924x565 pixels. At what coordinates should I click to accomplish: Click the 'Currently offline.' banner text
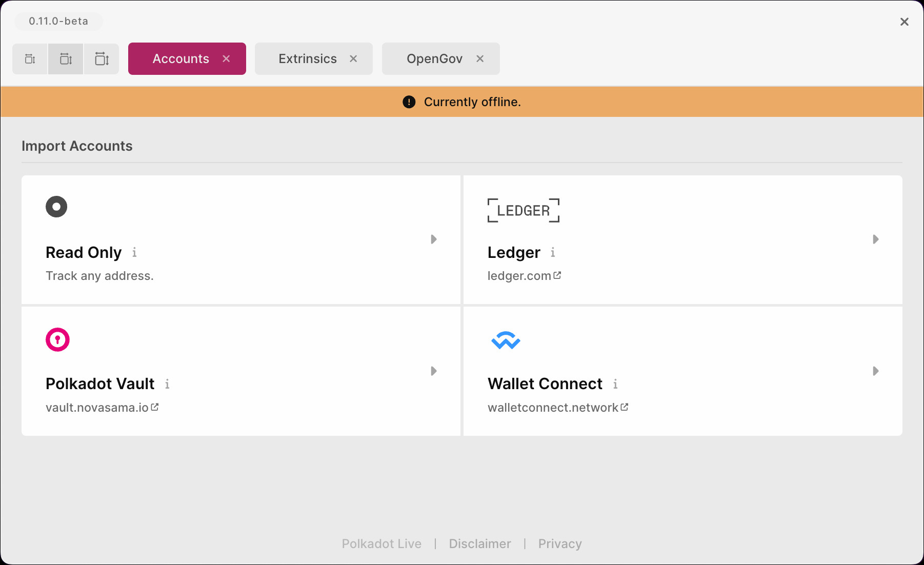(472, 102)
